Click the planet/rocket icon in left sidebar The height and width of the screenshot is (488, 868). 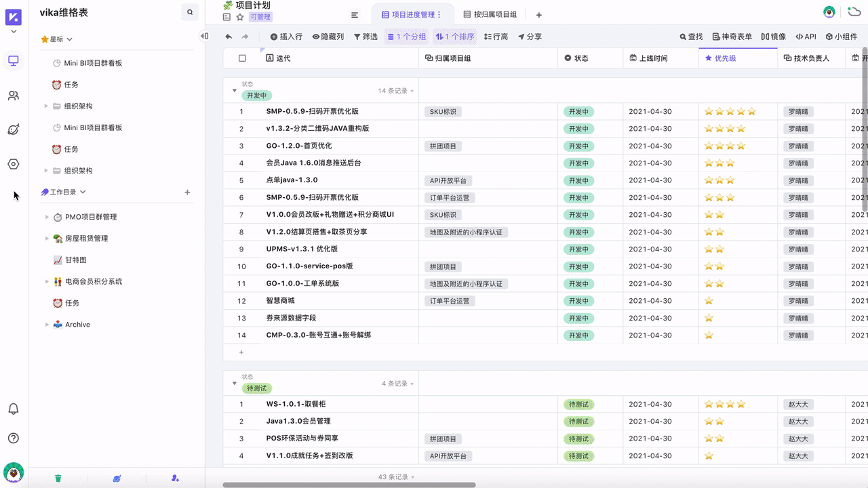click(x=14, y=129)
